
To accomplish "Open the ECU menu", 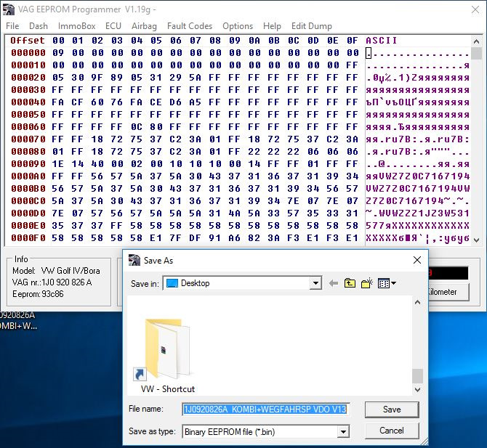I will 113,26.
